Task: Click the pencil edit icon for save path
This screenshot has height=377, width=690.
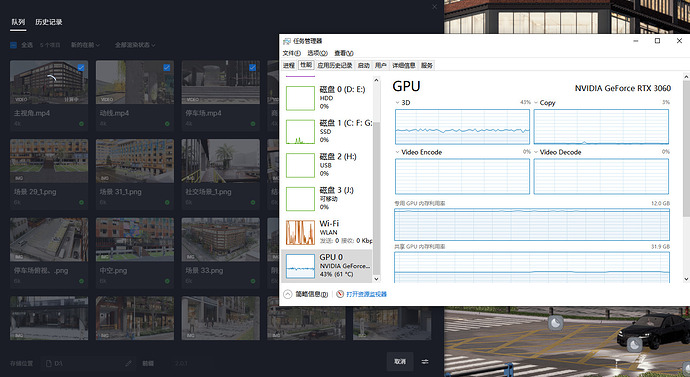Action: [x=128, y=363]
